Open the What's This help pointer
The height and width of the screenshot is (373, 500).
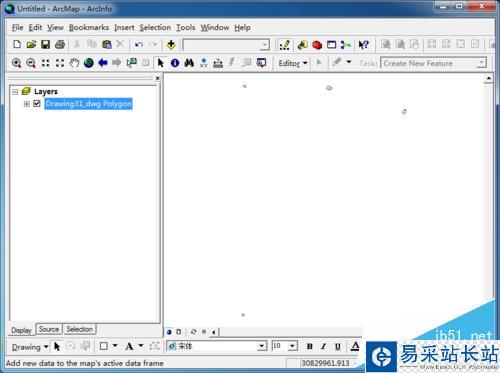click(x=363, y=45)
